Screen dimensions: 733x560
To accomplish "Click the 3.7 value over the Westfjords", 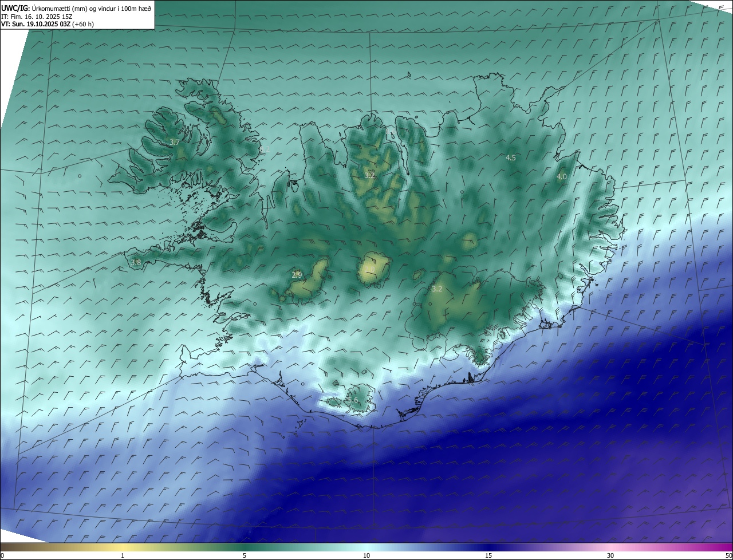I will [x=175, y=142].
